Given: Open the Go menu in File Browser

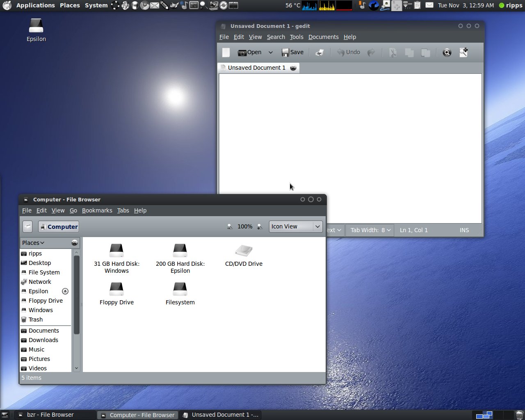Looking at the screenshot, I should (x=73, y=210).
